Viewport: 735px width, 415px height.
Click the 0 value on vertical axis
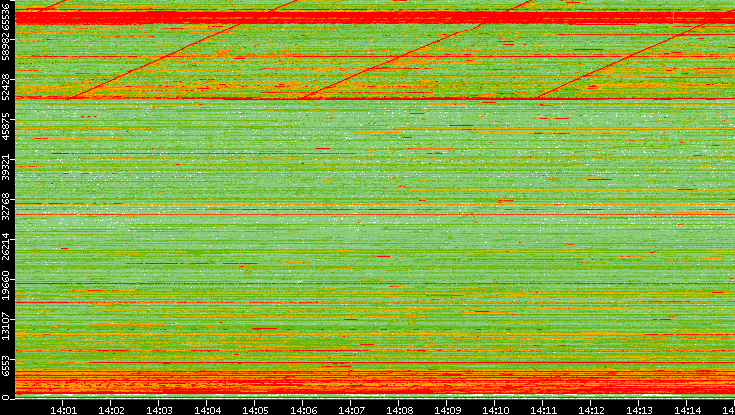[x=5, y=398]
